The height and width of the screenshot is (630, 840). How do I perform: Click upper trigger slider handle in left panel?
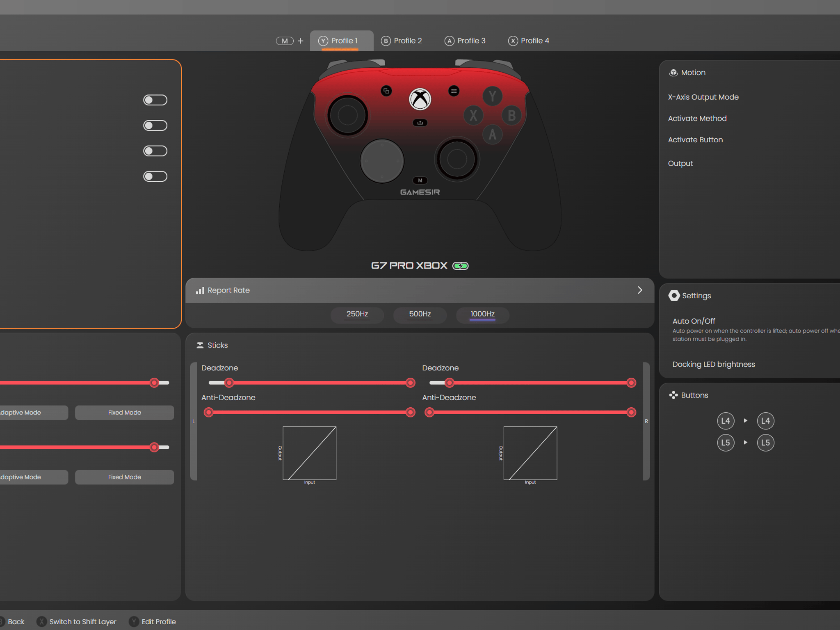pyautogui.click(x=154, y=383)
